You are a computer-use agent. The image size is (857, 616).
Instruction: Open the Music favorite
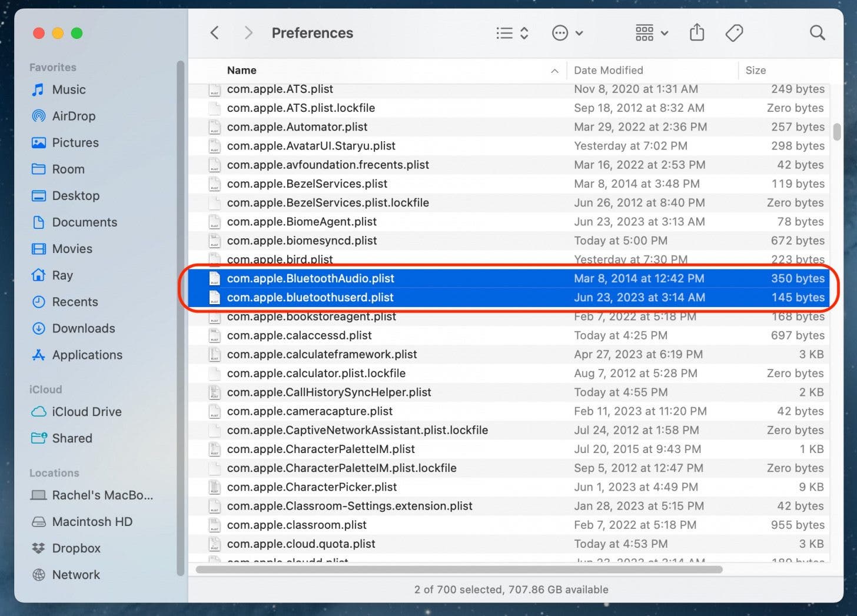(x=69, y=89)
